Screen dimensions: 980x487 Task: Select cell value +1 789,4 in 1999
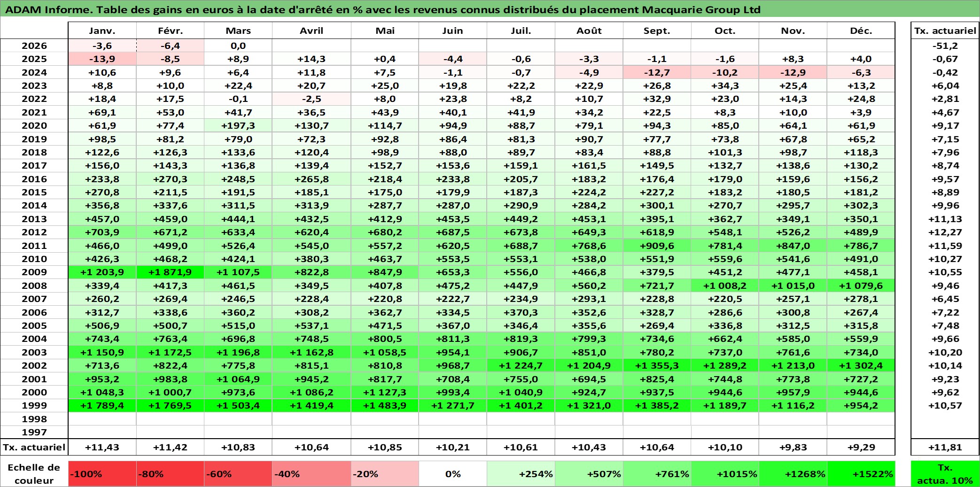click(x=102, y=405)
